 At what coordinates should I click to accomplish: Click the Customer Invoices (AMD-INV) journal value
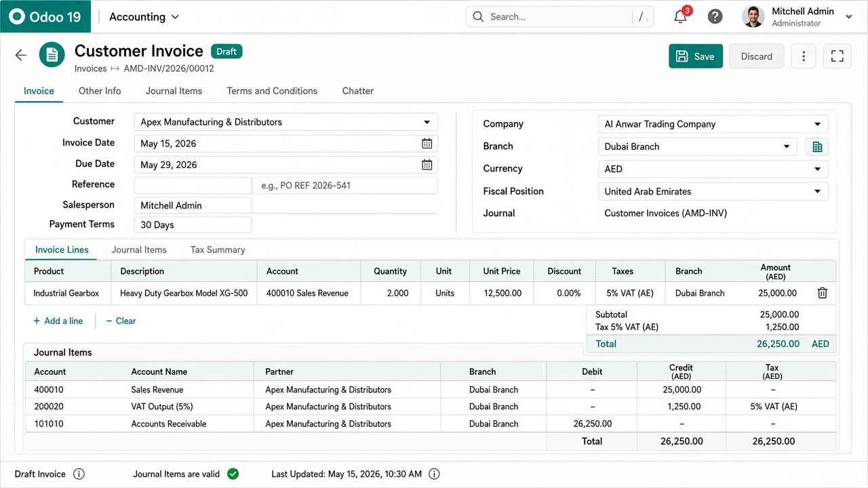coord(665,213)
